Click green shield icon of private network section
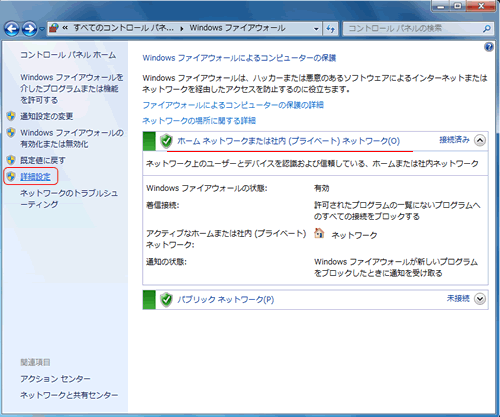Viewport: 500px width, 417px height. point(166,141)
